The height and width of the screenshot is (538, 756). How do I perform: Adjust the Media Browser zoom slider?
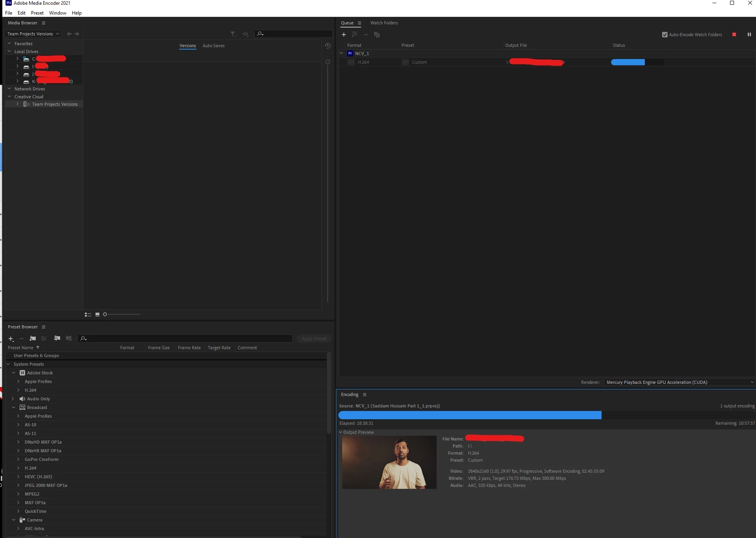tap(105, 314)
